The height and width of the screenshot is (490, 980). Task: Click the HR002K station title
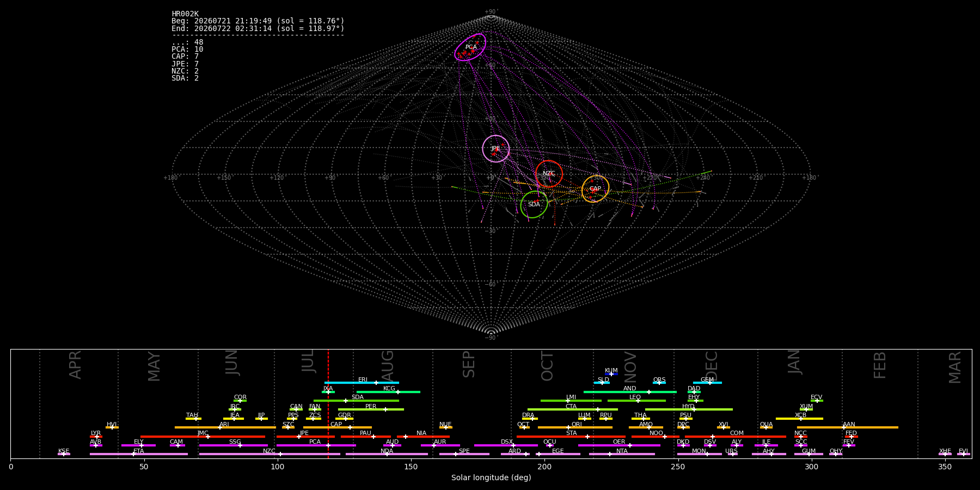pyautogui.click(x=185, y=14)
